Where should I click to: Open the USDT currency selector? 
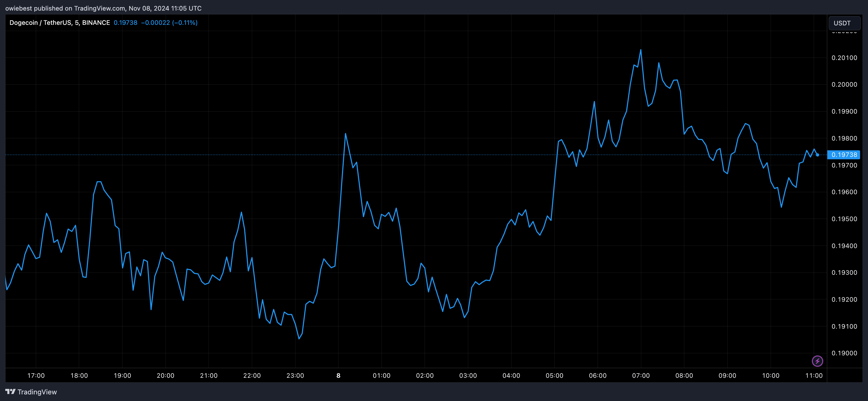(844, 23)
